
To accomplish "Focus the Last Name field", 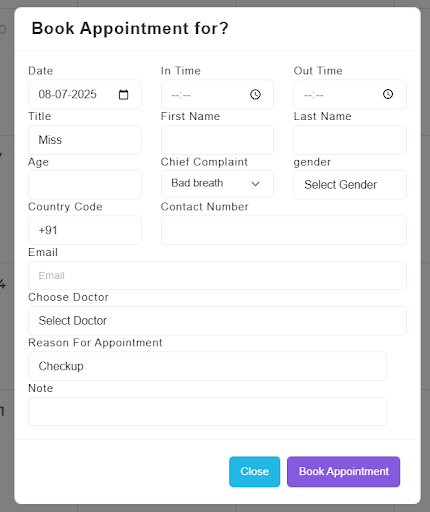I will point(350,140).
